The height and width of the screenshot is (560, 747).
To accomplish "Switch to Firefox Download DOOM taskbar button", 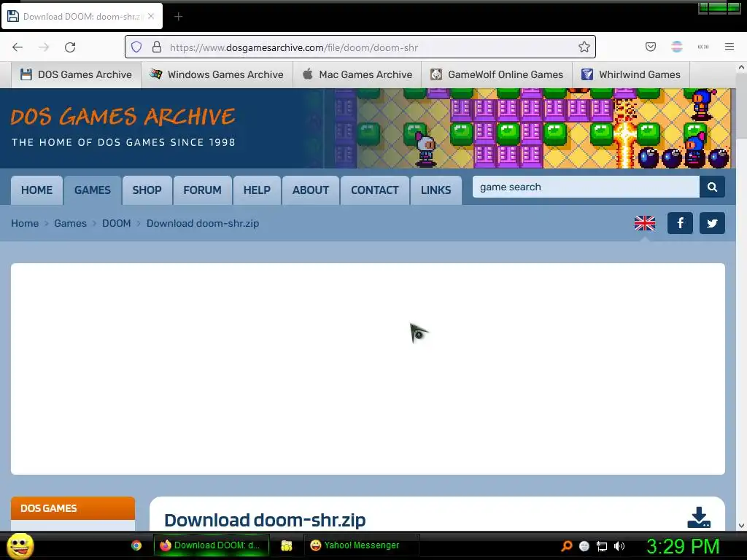I will [212, 545].
